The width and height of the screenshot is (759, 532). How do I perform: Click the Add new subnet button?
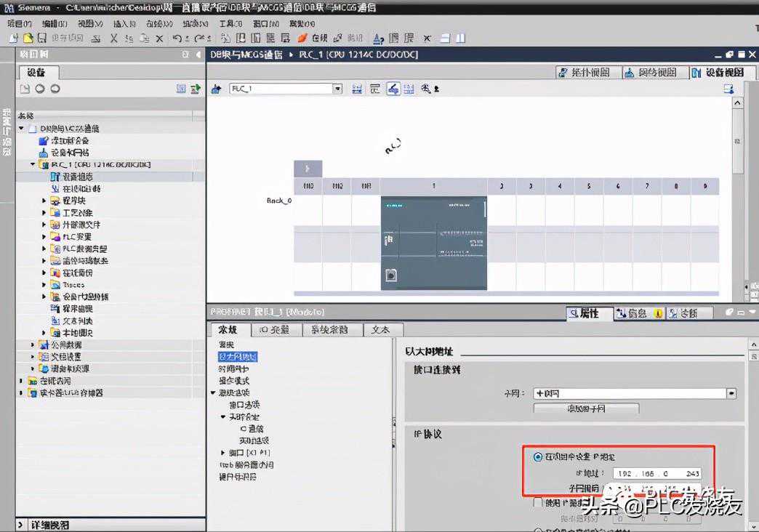586,408
